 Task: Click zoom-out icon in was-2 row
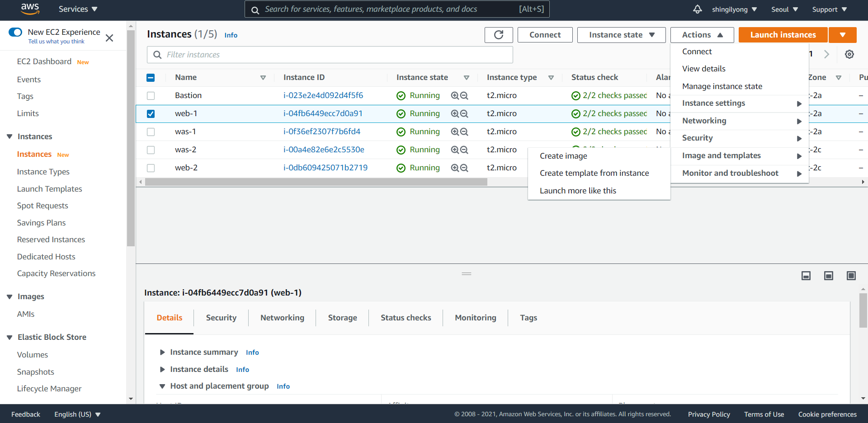pos(464,150)
